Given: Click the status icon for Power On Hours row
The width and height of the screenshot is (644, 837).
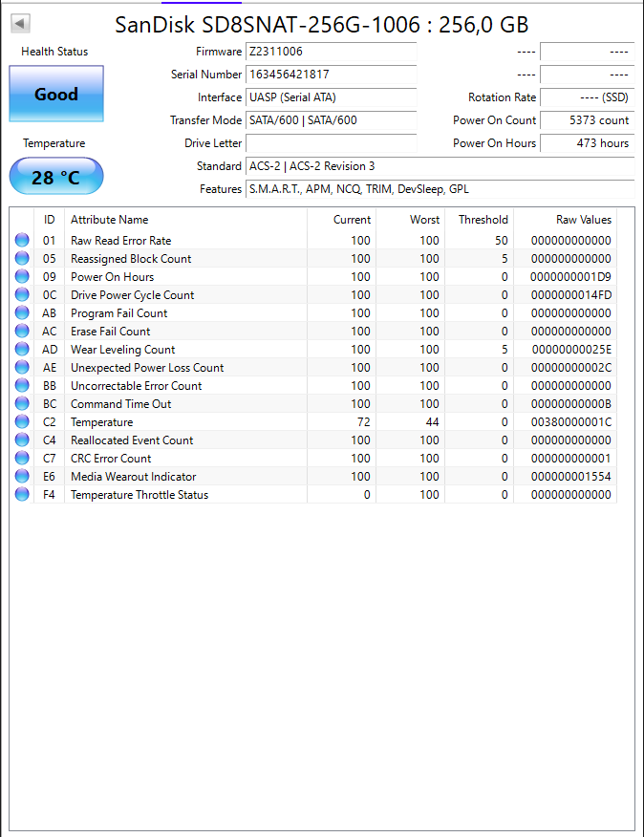Looking at the screenshot, I should 22,276.
